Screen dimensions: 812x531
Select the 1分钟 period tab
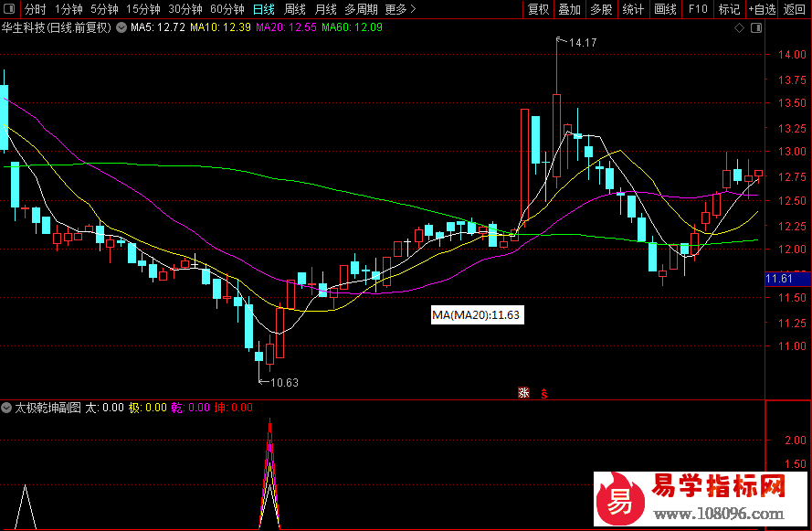pyautogui.click(x=69, y=9)
